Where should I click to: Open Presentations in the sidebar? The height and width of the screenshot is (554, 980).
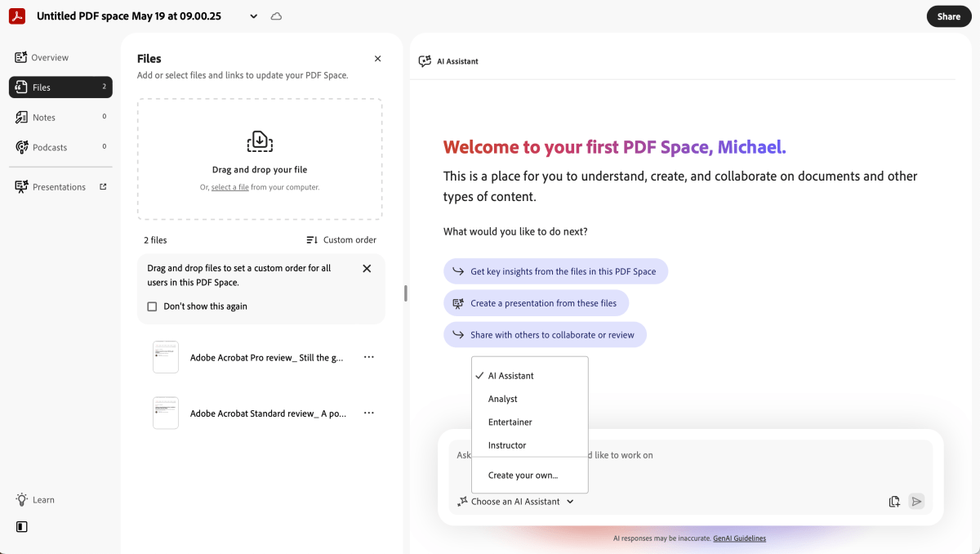click(60, 187)
